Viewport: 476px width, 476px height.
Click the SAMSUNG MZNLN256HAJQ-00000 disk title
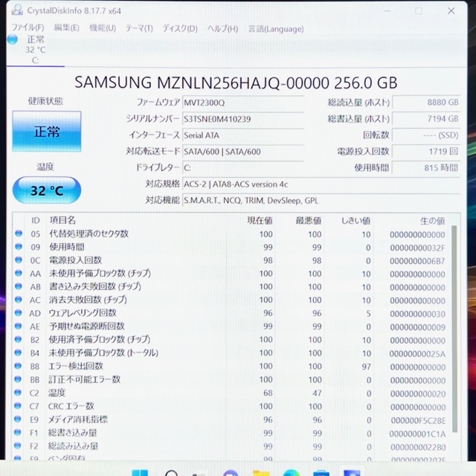236,83
